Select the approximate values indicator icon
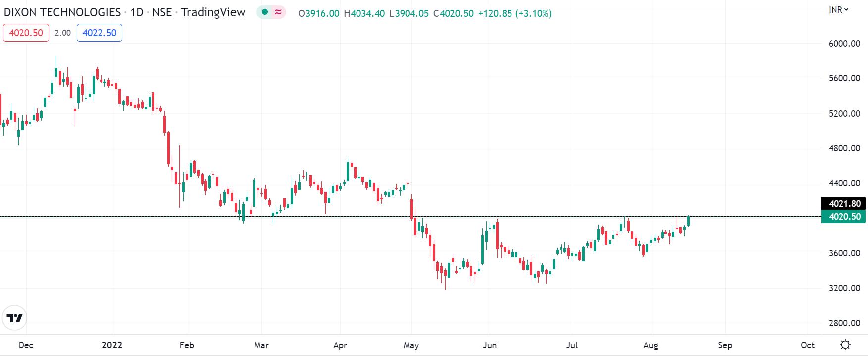 [x=278, y=13]
